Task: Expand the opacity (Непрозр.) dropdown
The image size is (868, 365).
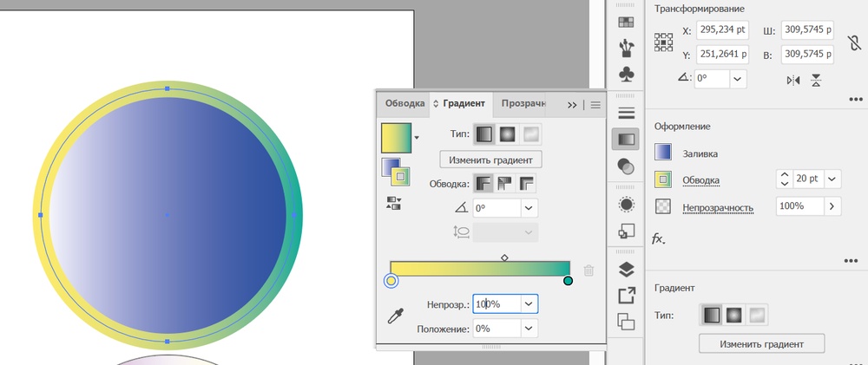Action: [529, 303]
